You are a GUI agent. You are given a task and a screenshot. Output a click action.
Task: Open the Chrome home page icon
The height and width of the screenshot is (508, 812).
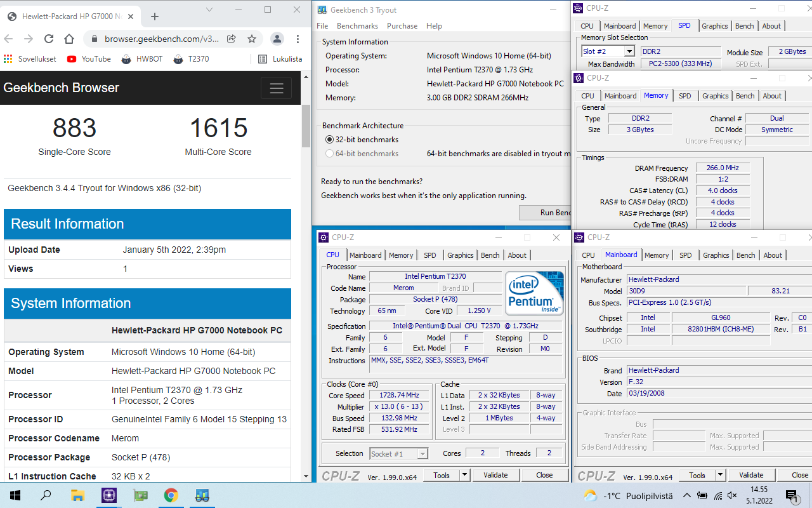pos(69,39)
